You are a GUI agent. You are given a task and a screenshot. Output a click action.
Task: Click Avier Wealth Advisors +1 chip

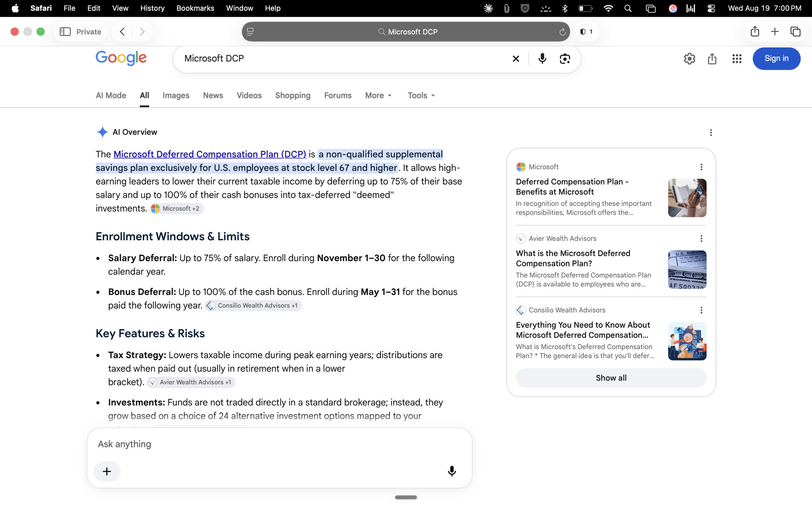191,382
